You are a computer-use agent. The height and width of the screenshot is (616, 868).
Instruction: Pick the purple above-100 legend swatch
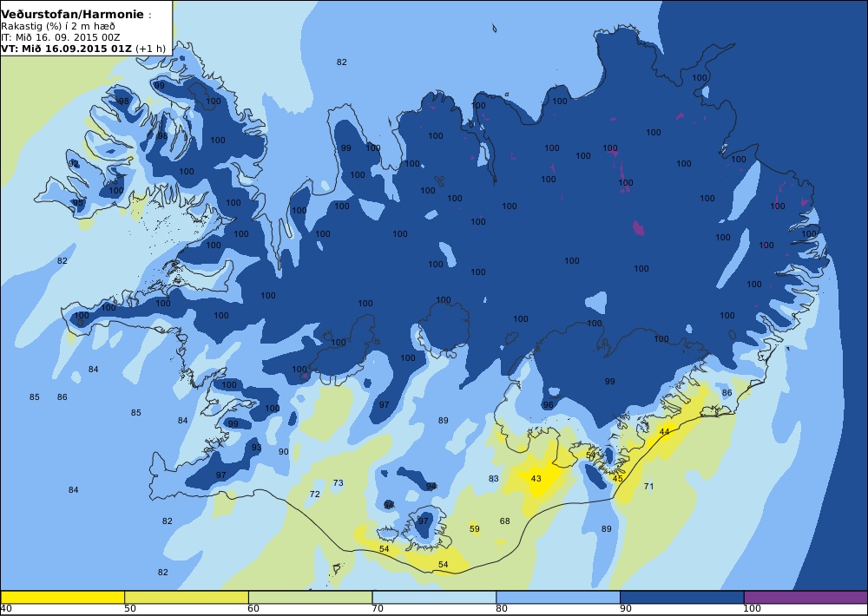pyautogui.click(x=806, y=597)
